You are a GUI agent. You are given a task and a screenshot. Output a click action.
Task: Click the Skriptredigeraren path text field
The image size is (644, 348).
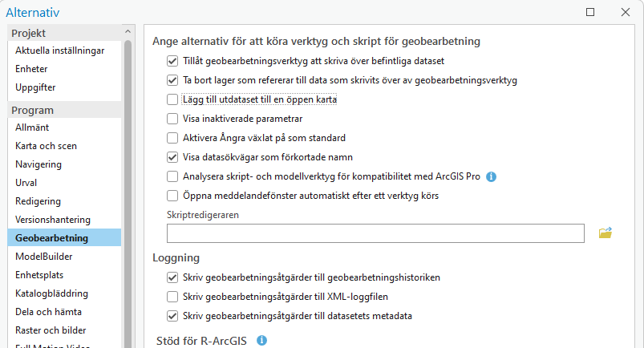click(375, 233)
